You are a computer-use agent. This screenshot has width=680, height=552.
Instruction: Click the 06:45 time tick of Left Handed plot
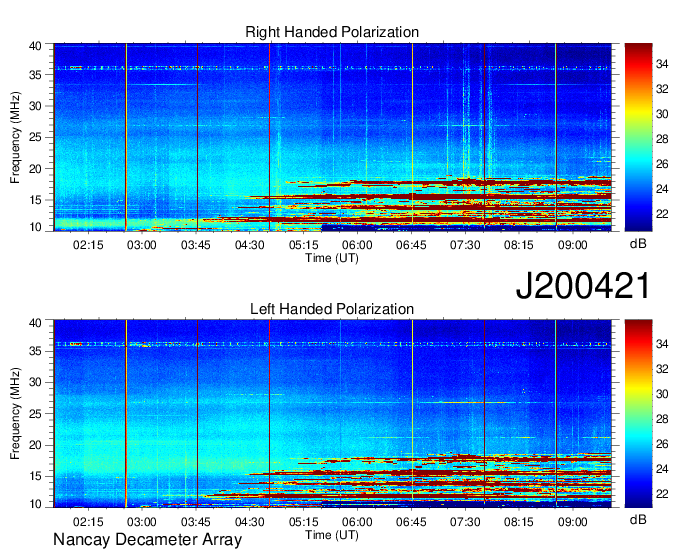(411, 522)
